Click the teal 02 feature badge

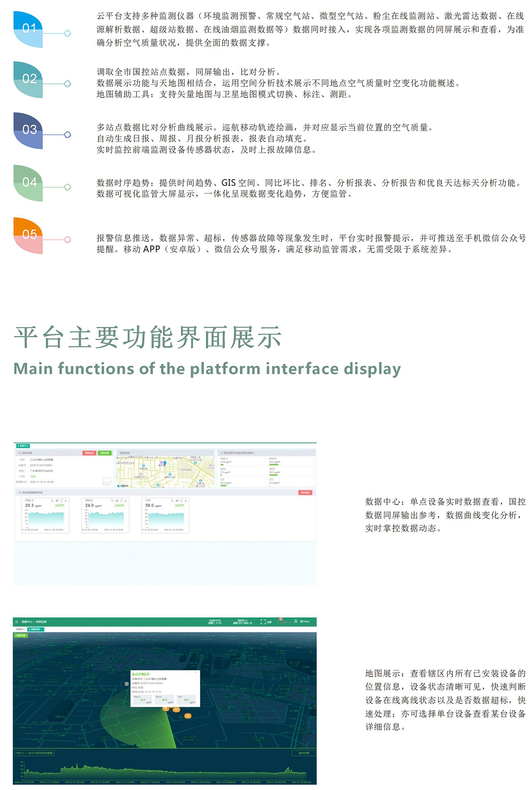pos(29,79)
